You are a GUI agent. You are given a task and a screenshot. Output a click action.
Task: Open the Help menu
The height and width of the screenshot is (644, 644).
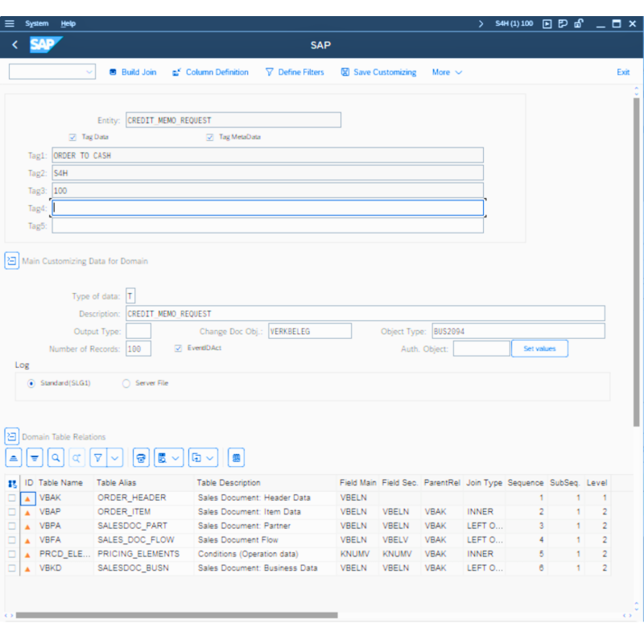pos(68,23)
